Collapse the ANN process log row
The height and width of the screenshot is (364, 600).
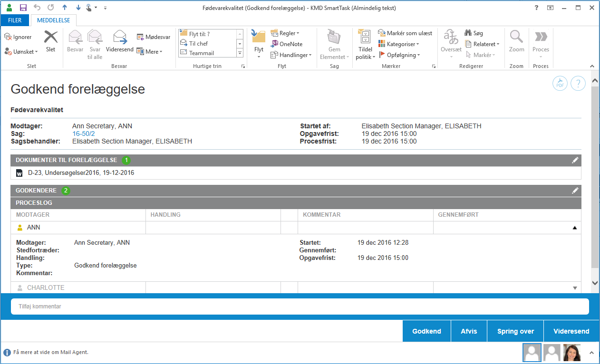(x=575, y=228)
